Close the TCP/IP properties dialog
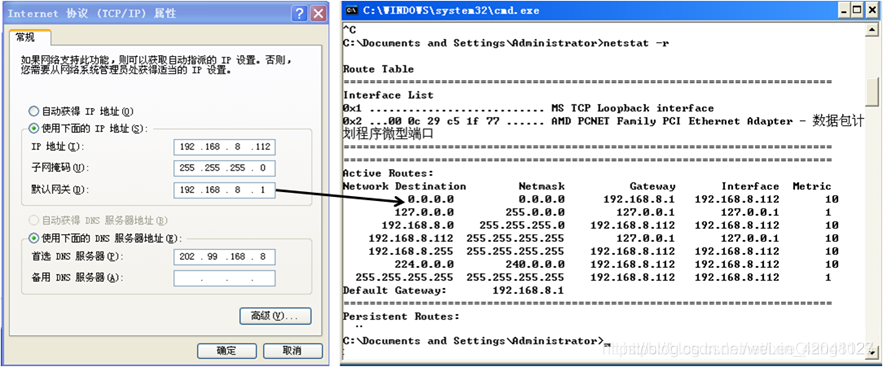 click(x=319, y=14)
